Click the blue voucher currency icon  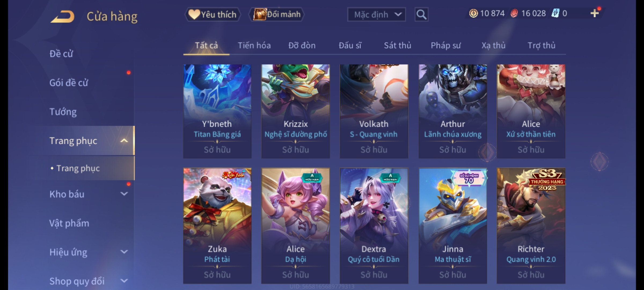tap(555, 13)
